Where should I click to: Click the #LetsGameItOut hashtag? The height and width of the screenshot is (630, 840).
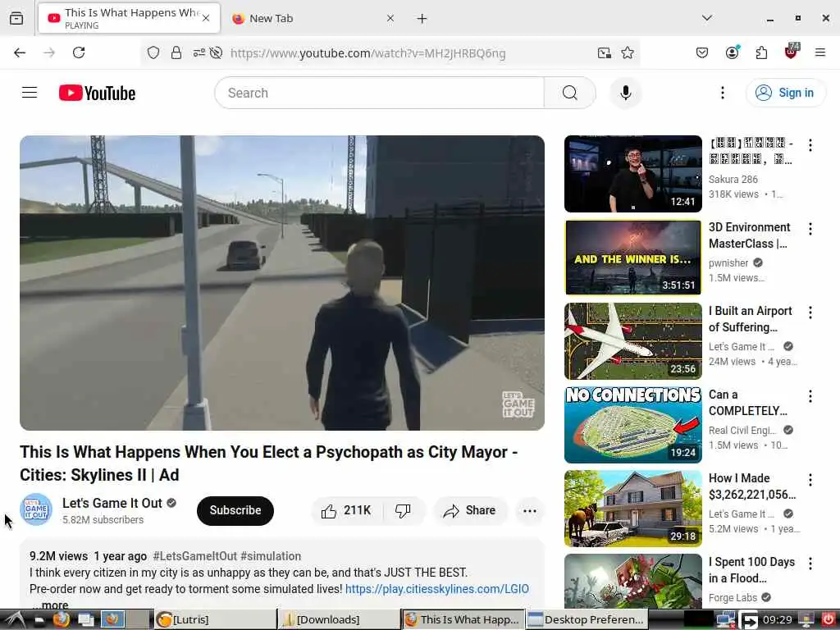195,556
